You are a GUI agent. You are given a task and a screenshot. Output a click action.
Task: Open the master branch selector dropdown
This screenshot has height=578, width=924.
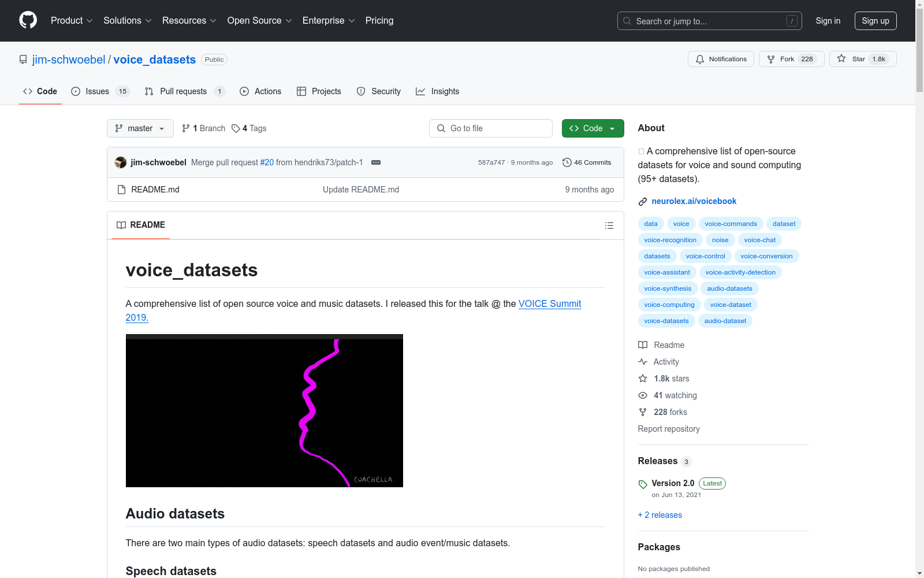(140, 128)
